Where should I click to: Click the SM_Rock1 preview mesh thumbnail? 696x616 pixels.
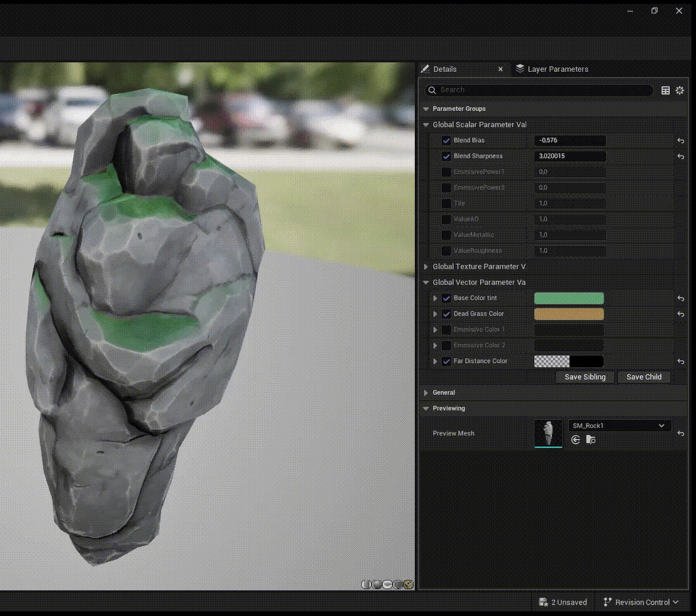[548, 433]
